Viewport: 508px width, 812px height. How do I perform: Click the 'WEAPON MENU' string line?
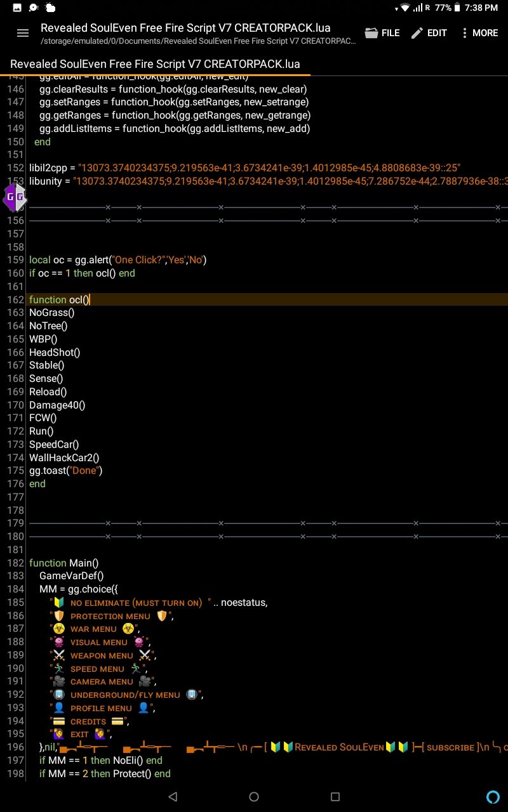point(103,656)
